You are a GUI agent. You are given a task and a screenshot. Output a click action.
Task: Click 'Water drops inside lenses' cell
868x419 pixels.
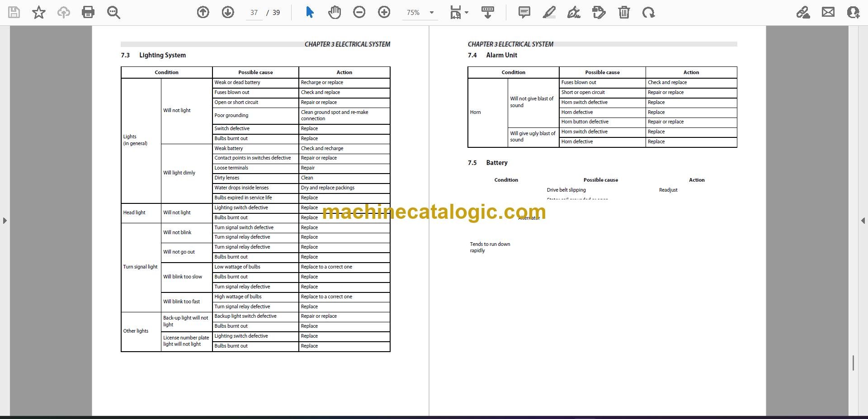[255, 188]
